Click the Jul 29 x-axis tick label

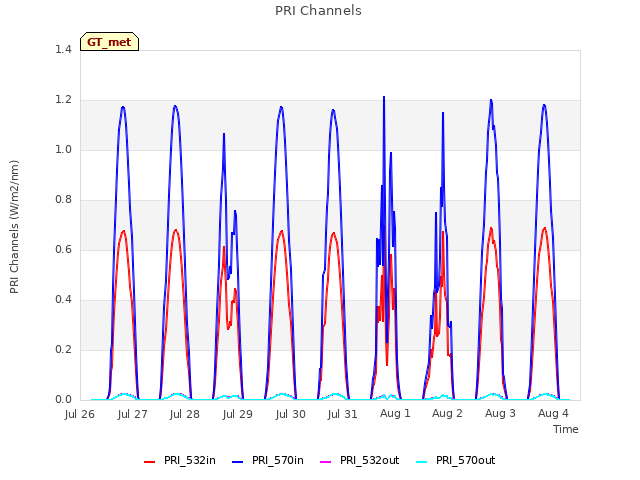click(x=238, y=414)
